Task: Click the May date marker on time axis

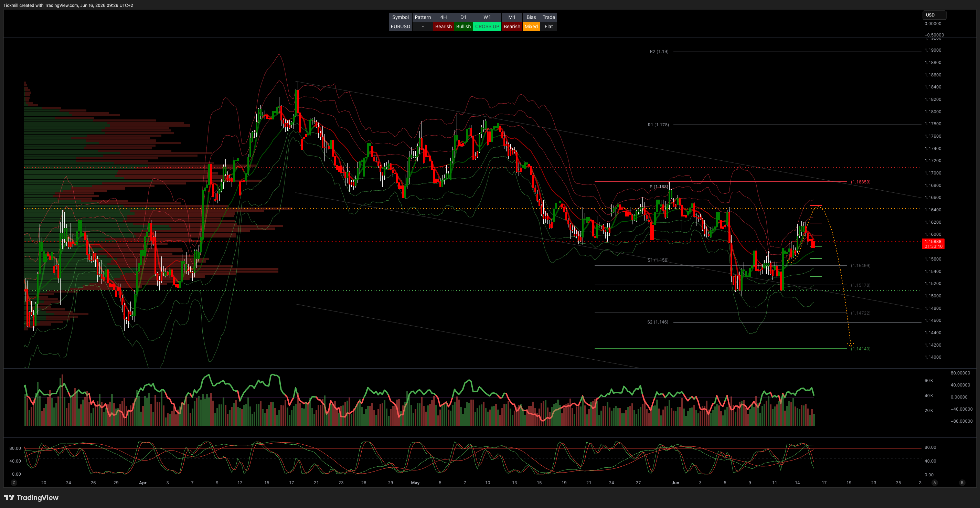Action: (415, 483)
